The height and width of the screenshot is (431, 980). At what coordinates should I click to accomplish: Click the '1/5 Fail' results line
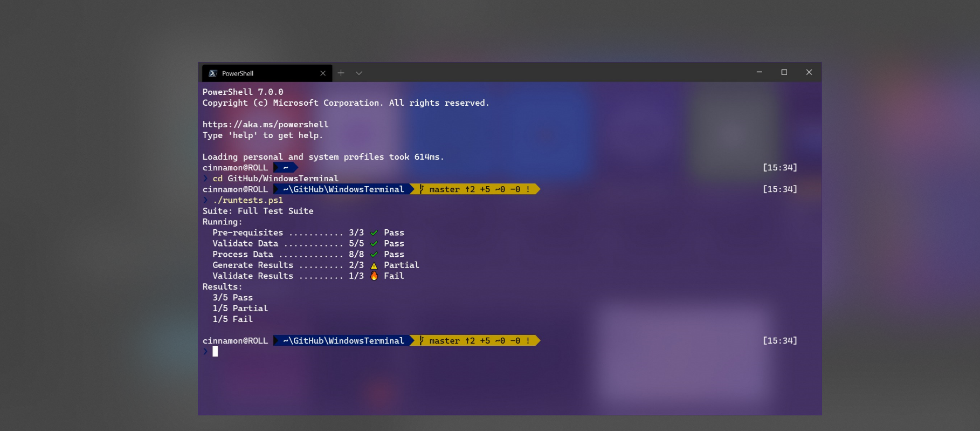pyautogui.click(x=232, y=319)
